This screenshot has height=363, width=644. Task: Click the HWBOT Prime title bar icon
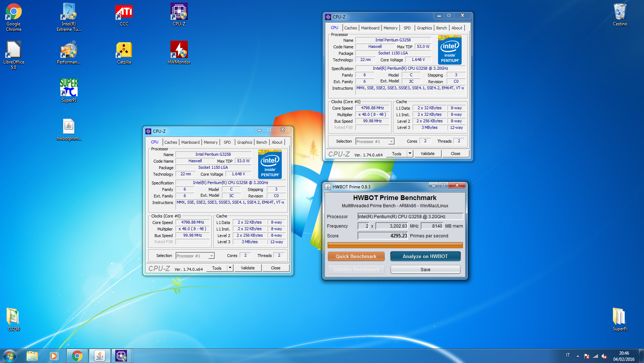[328, 187]
